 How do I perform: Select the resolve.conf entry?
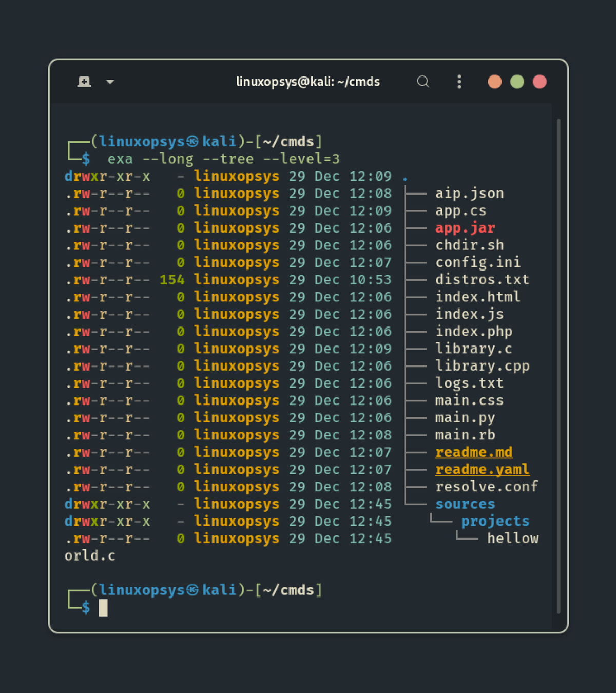[x=486, y=487]
